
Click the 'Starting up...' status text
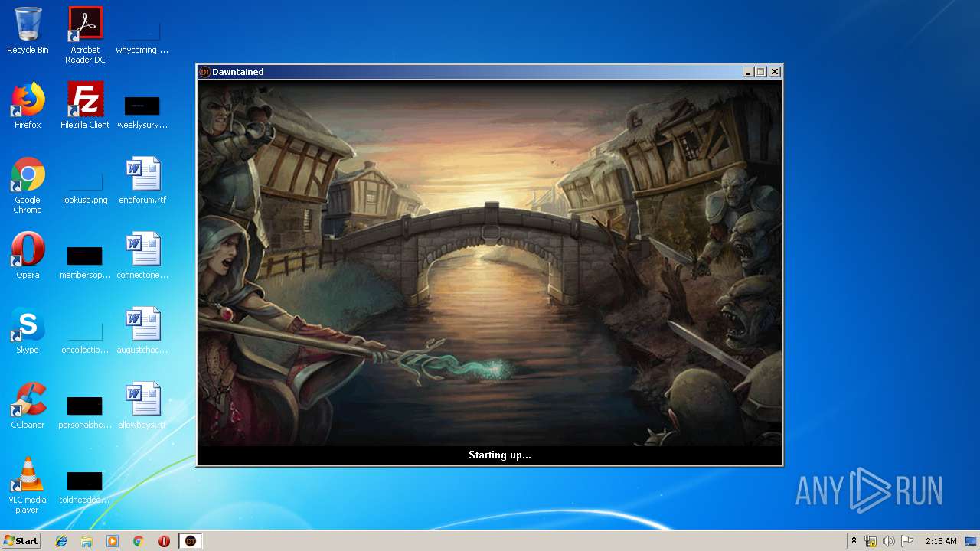(500, 455)
